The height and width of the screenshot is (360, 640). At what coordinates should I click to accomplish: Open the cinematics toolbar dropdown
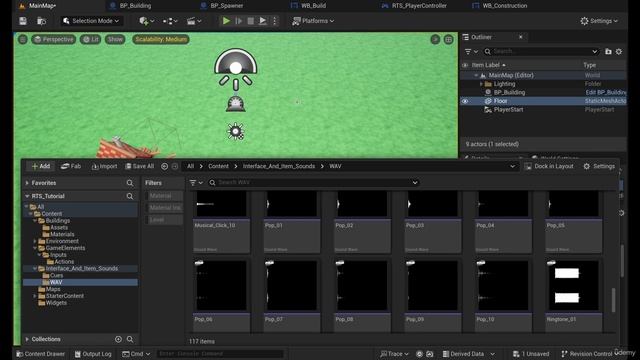tap(194, 21)
